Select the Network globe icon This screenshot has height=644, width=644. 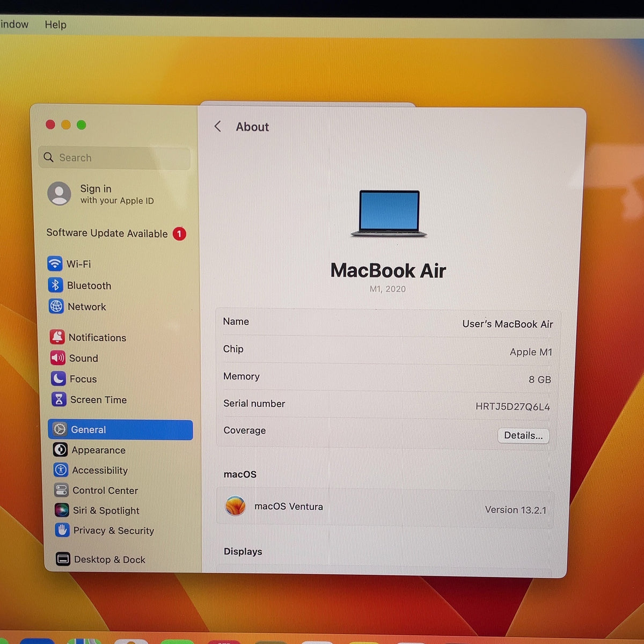point(56,306)
